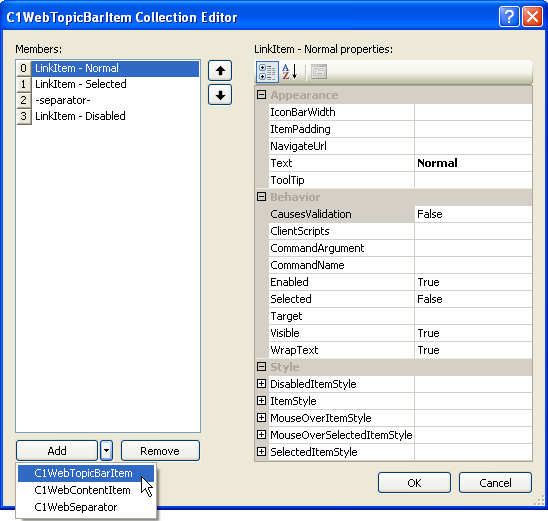The image size is (548, 521).
Task: Choose C1WebTopicBarItem from the Add menu
Action: point(86,473)
